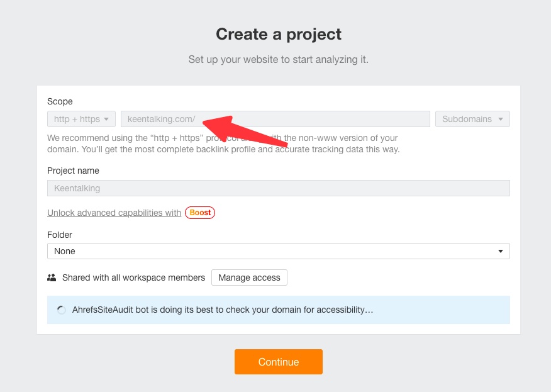Click the loading spinner in accessibility banner

[61, 310]
